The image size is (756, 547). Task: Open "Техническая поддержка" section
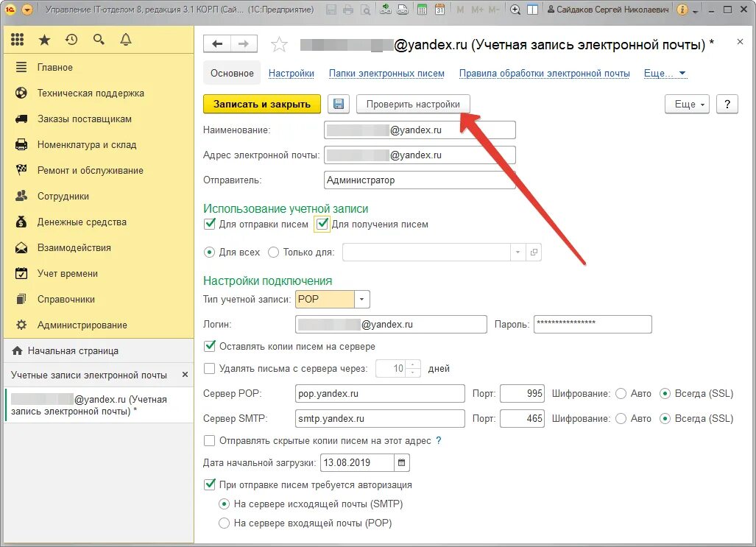tap(99, 93)
